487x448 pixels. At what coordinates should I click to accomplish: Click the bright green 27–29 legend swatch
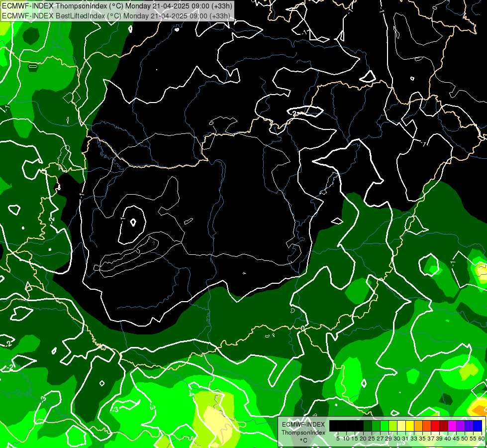[385, 426]
